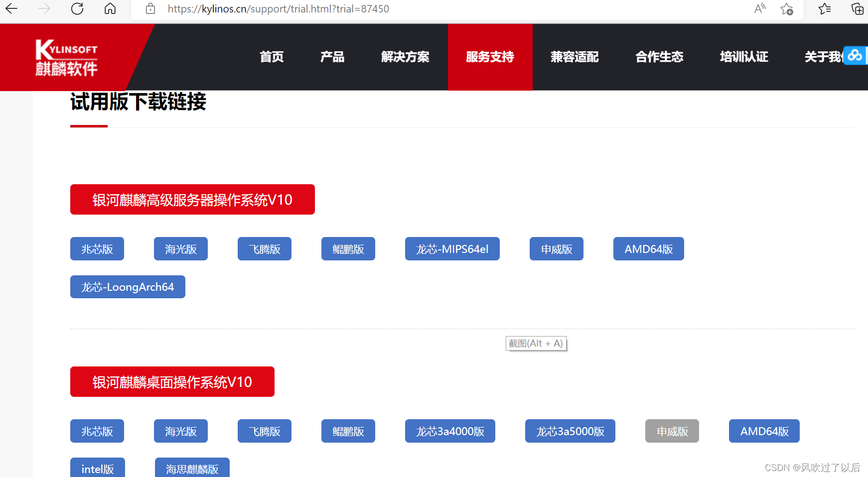Screen dimensions: 868x477
Task: Add this page to favorites star icon
Action: click(787, 8)
